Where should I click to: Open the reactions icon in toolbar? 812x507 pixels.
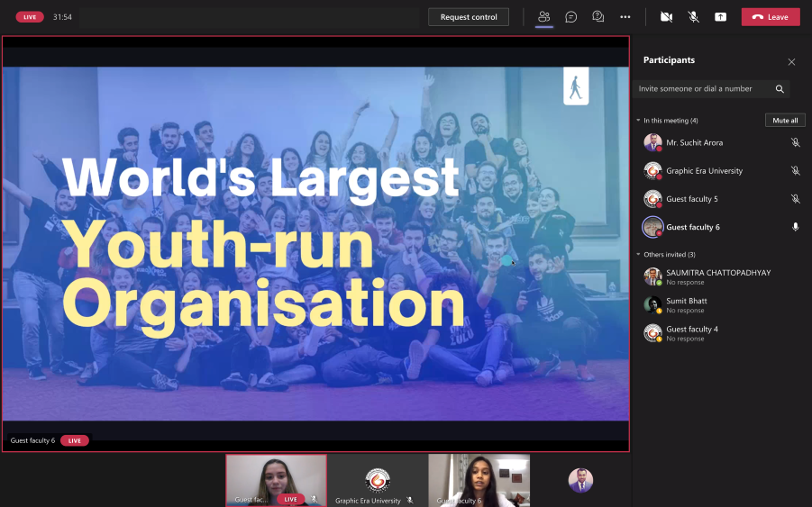[x=598, y=17]
